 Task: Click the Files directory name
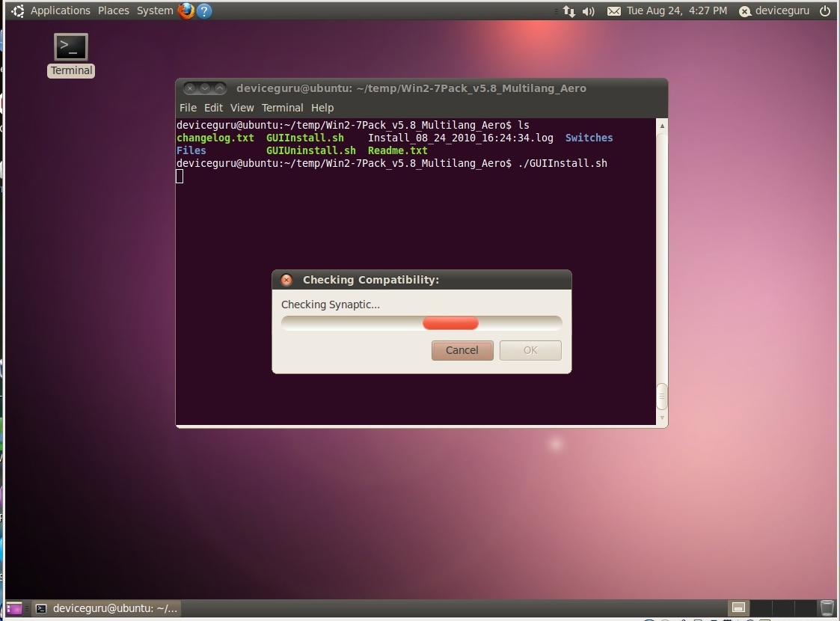click(x=191, y=150)
